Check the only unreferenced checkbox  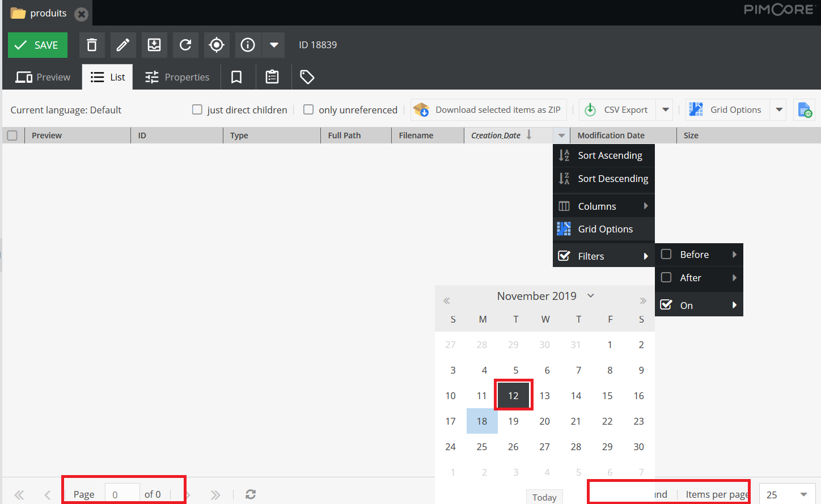click(308, 109)
